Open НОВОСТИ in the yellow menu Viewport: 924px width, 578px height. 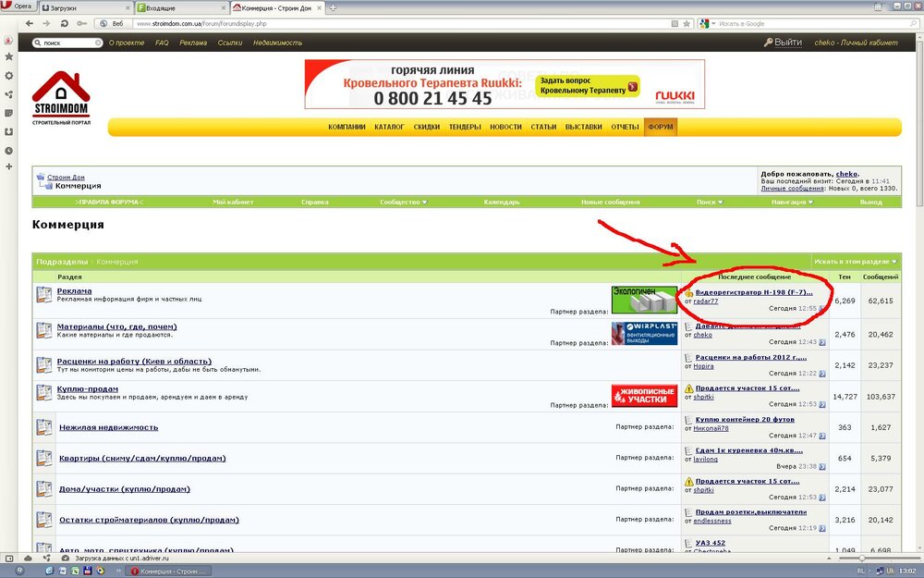tap(505, 127)
